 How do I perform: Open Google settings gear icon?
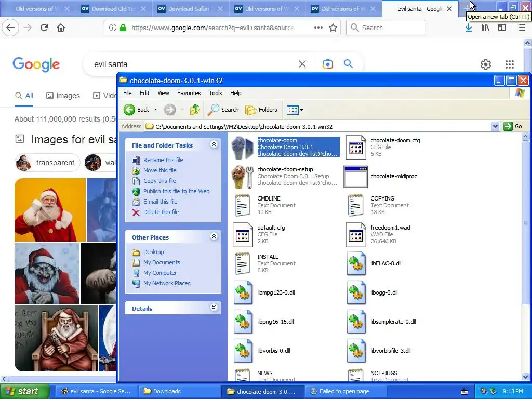[x=486, y=64]
